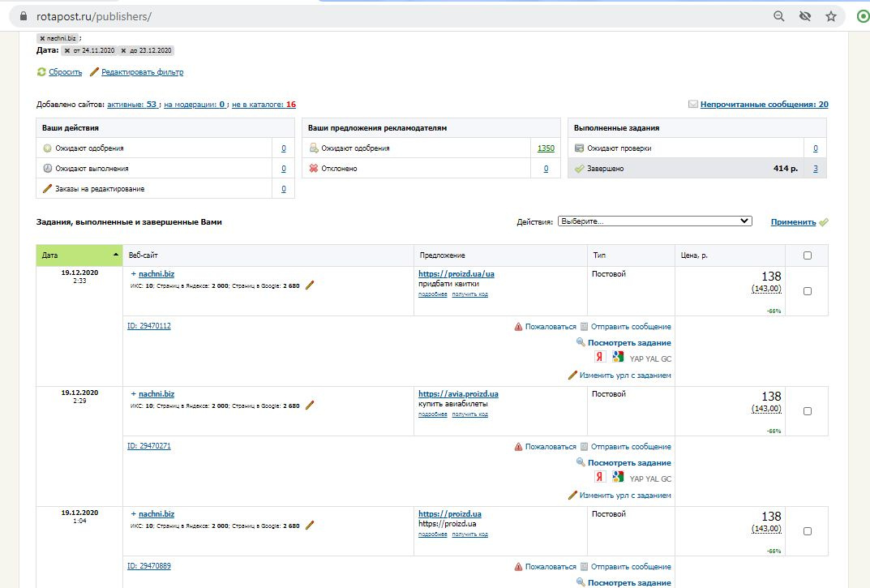Screen dimensions: 870x588
Task: Click the Yandex icon for task ID 29470112
Action: point(599,357)
